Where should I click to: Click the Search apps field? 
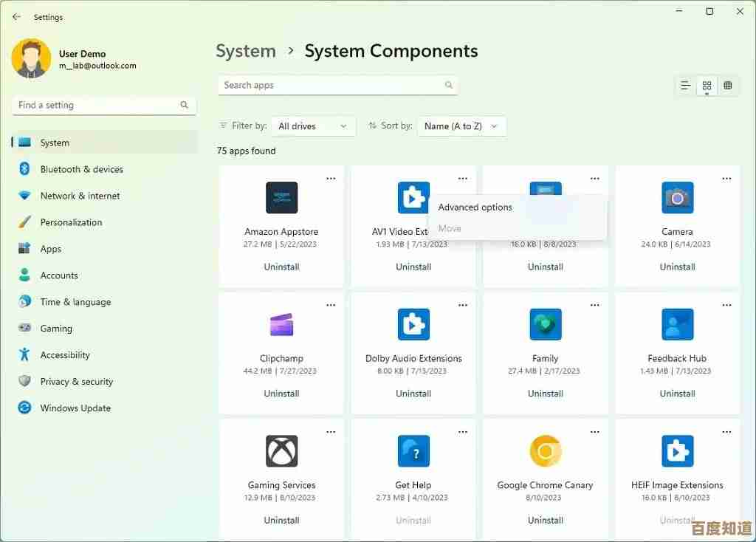click(332, 86)
